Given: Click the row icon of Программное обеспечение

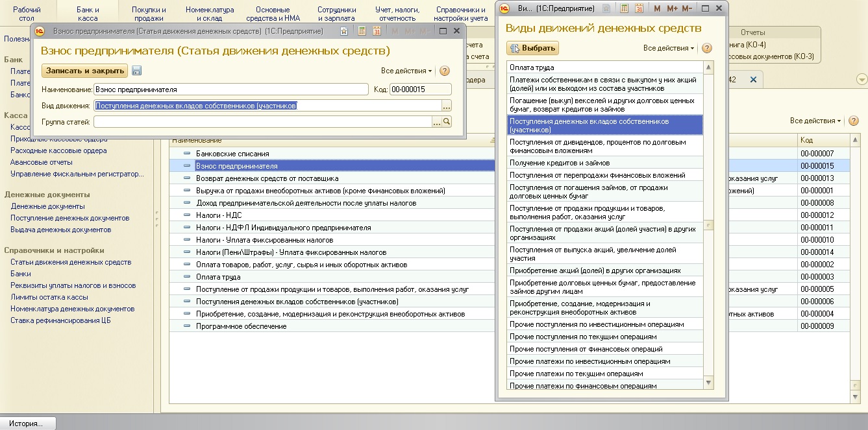Looking at the screenshot, I should [188, 326].
